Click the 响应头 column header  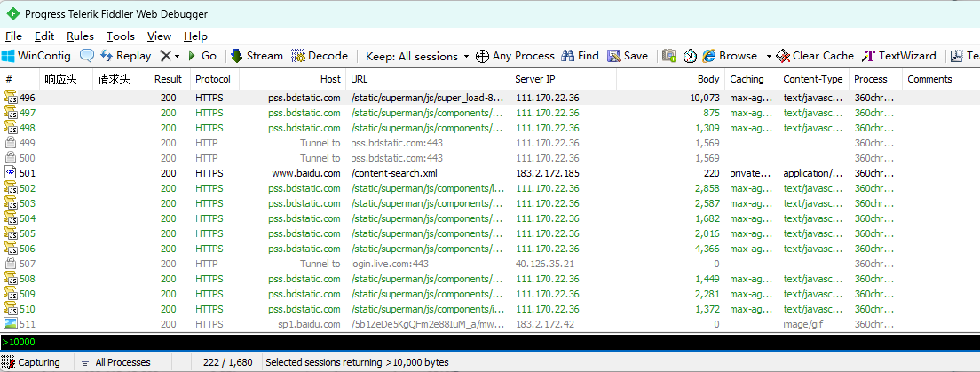pos(67,79)
